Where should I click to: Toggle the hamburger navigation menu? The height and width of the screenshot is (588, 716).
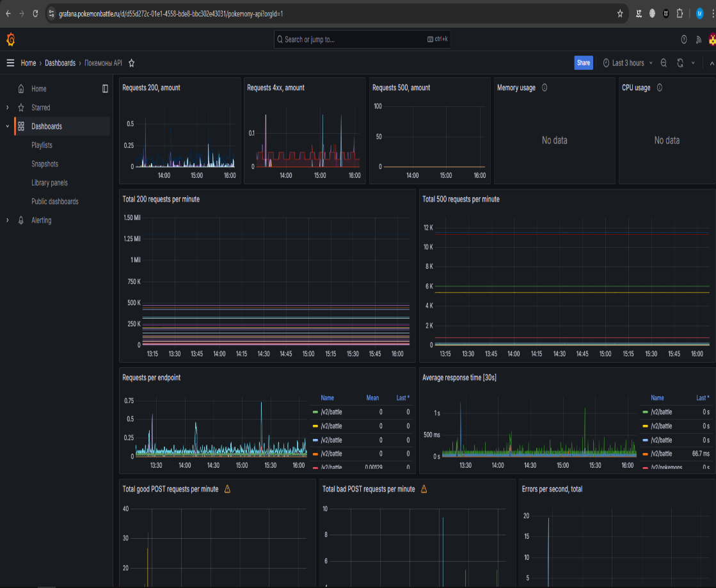click(10, 63)
